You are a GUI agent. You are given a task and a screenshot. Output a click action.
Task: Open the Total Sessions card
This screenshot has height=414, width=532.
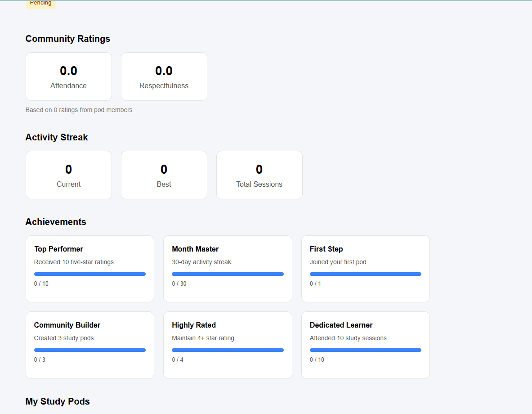(x=259, y=175)
